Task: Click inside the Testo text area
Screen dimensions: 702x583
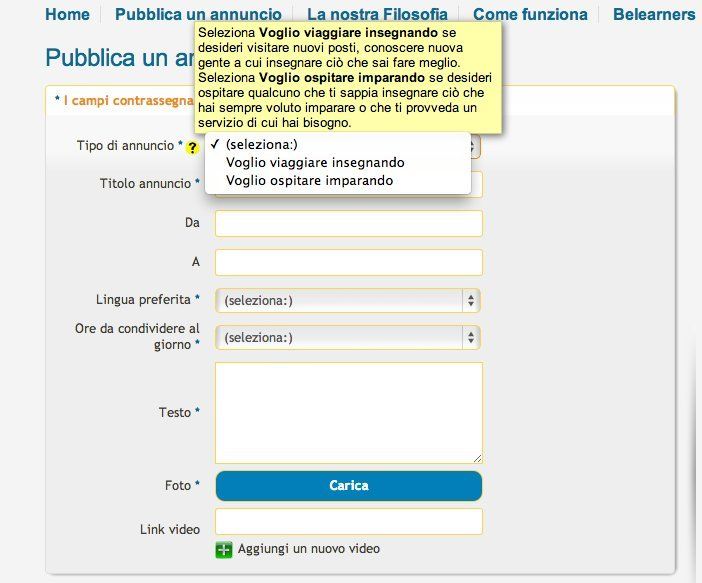Action: (x=349, y=413)
